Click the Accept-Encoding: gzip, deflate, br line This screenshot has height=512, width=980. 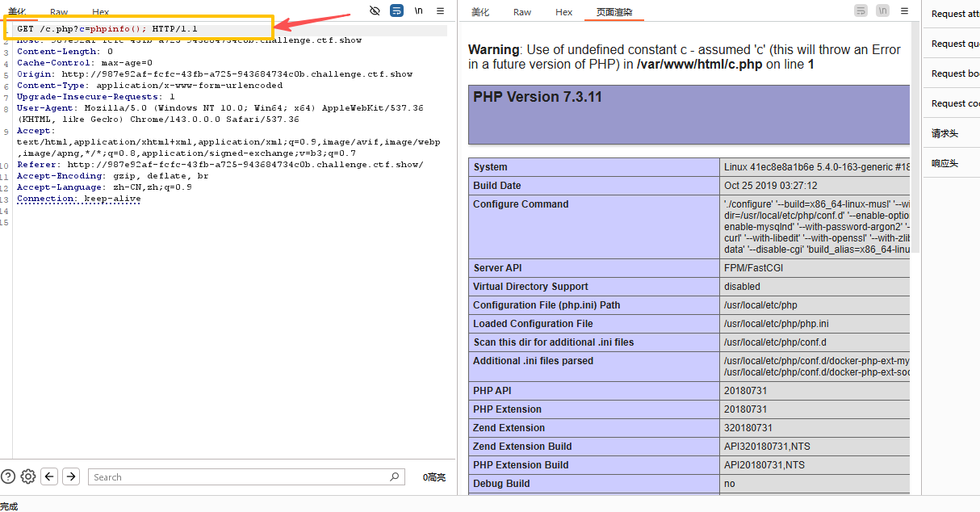(x=113, y=176)
